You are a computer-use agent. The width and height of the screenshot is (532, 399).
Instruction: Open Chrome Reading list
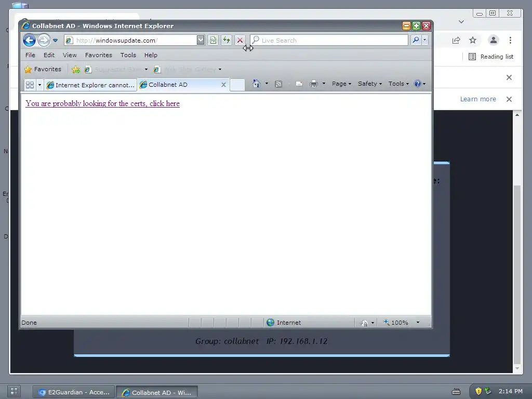click(x=491, y=57)
